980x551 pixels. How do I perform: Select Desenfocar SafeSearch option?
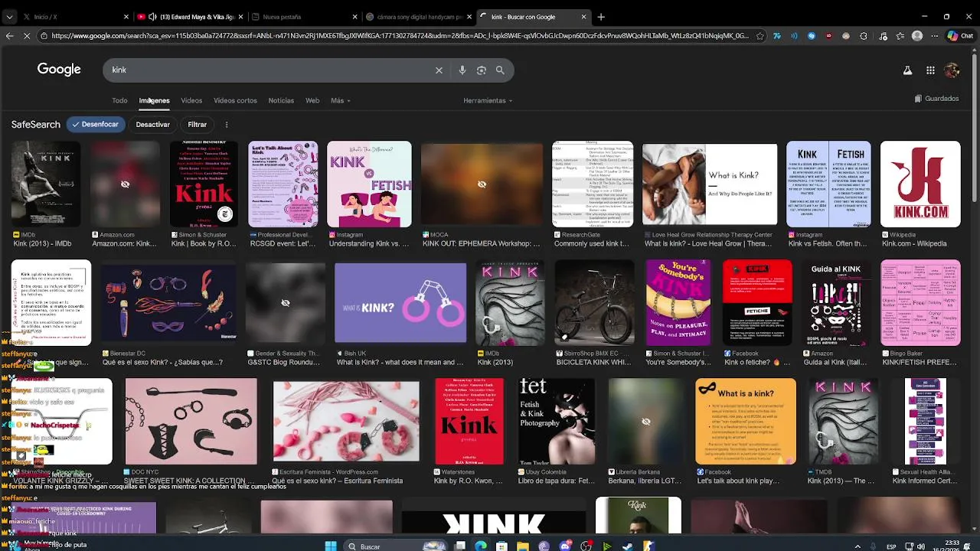[x=96, y=124]
